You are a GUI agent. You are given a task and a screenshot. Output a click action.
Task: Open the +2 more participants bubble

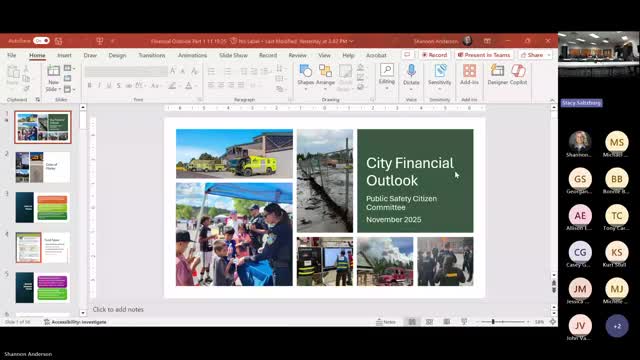click(x=617, y=326)
